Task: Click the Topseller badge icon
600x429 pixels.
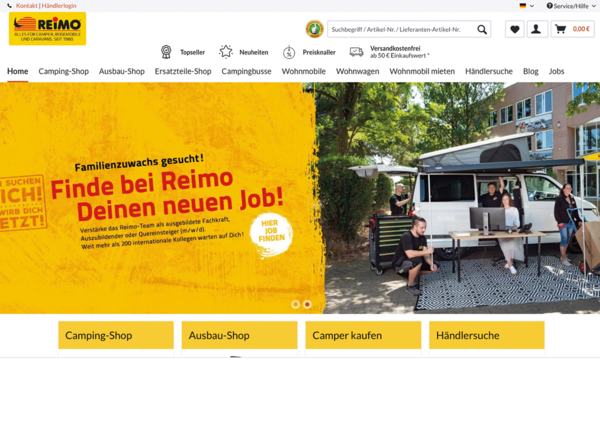Action: (166, 52)
